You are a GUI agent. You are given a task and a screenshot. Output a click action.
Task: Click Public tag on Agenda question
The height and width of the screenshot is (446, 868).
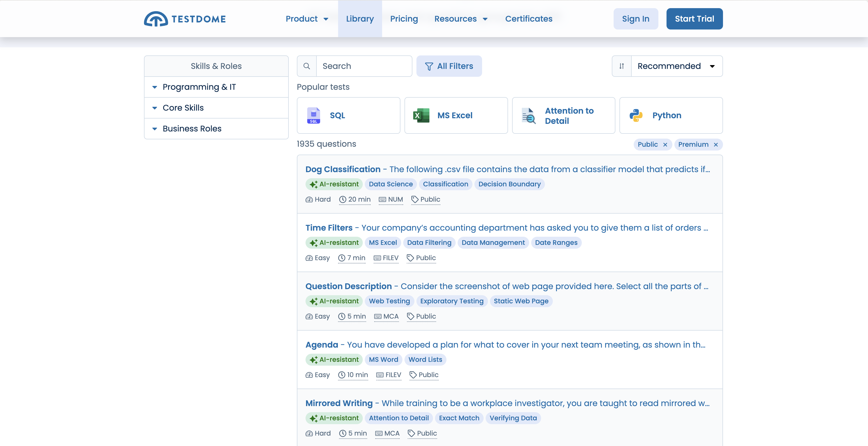tap(424, 375)
